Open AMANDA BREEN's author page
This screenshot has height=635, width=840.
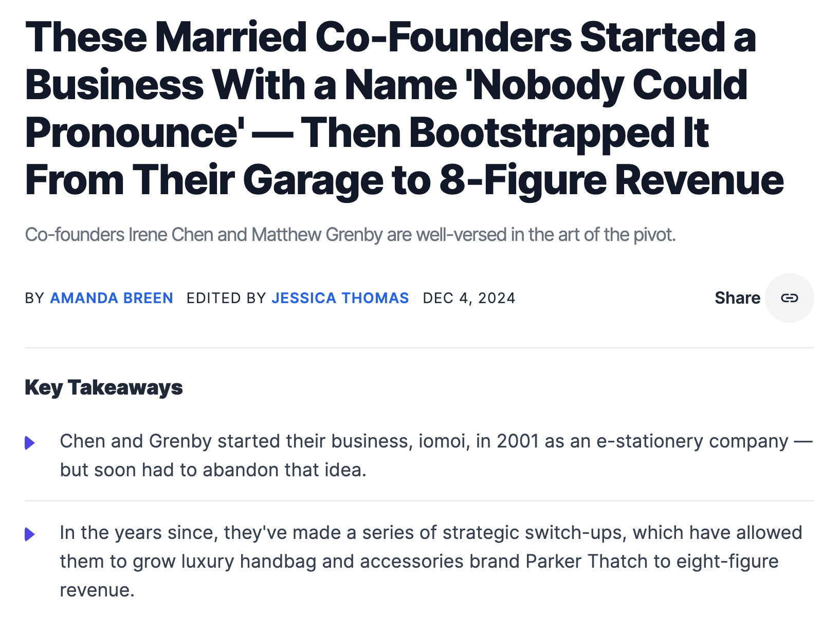pyautogui.click(x=111, y=298)
